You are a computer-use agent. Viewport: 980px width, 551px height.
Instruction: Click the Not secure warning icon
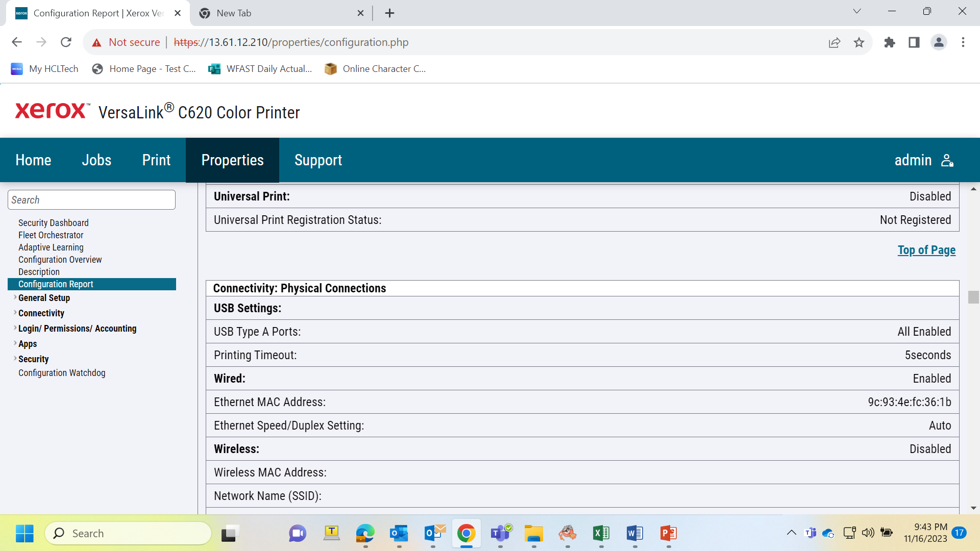(x=96, y=42)
